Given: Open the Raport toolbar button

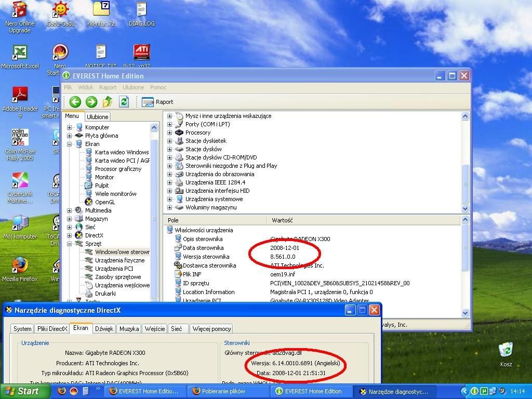Looking at the screenshot, I should pos(157,102).
